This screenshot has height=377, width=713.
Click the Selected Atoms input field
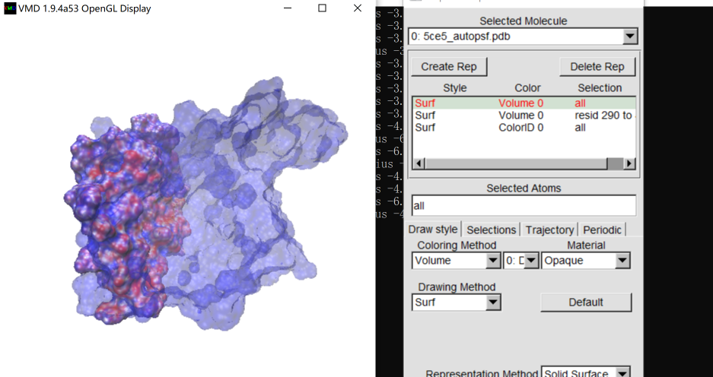tap(523, 206)
